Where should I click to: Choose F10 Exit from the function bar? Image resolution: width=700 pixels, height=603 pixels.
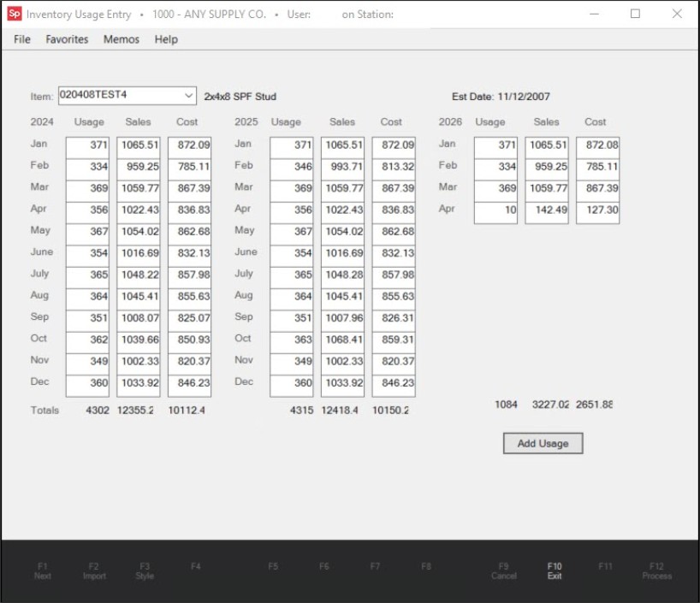pyautogui.click(x=555, y=570)
